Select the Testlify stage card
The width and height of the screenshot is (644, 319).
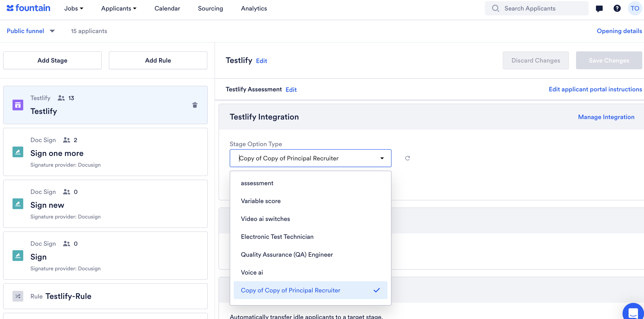click(x=105, y=105)
